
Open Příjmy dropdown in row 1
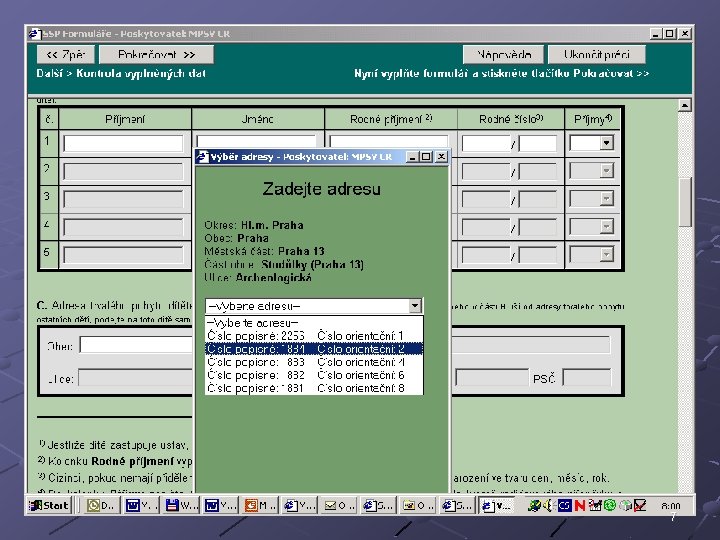(x=606, y=143)
